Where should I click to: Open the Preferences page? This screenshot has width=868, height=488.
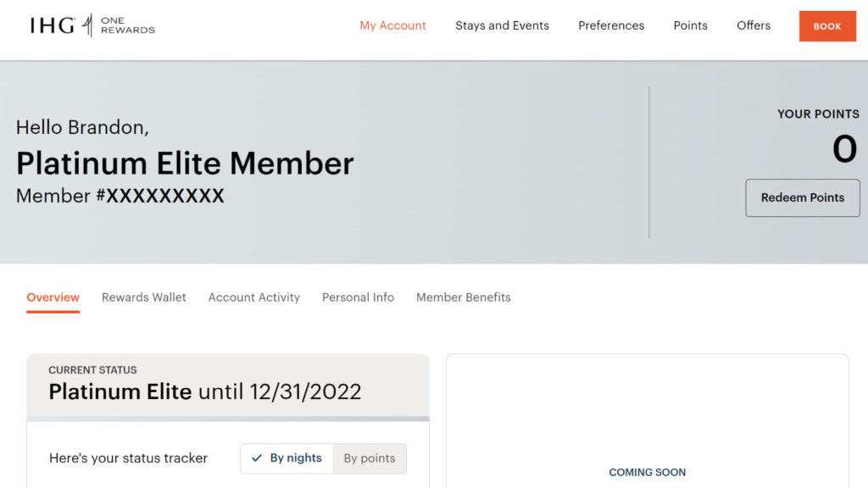tap(610, 25)
